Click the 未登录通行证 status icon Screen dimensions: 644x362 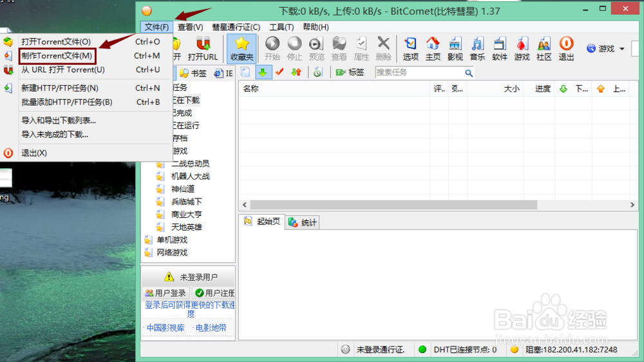tap(345, 350)
